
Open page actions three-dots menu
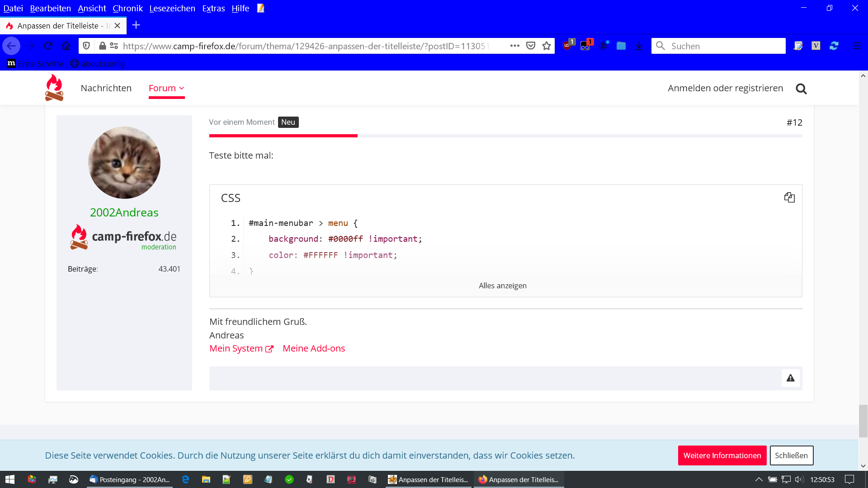point(514,46)
